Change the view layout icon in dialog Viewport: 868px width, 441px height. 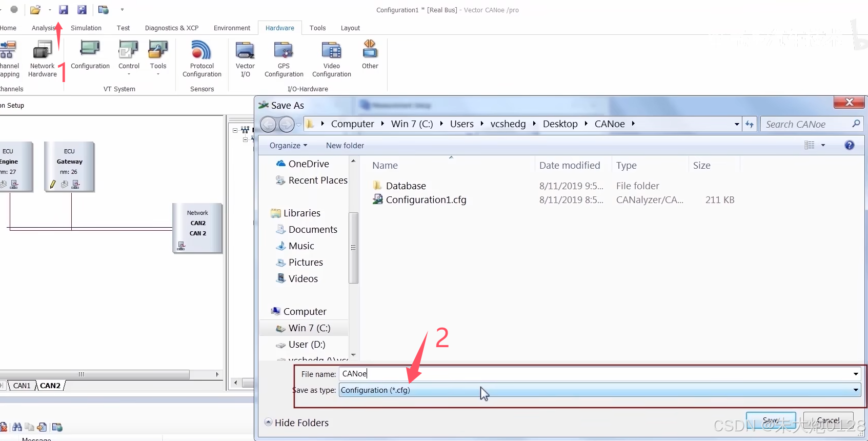pos(810,145)
